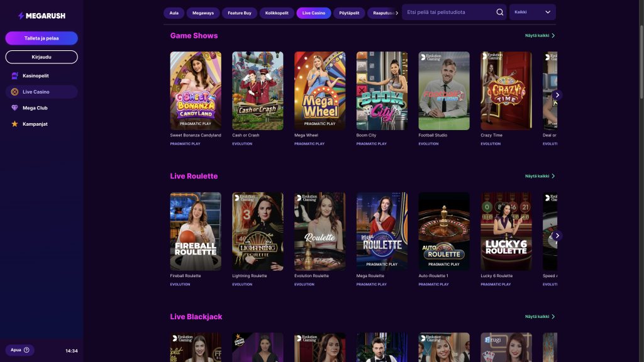The image size is (644, 362).
Task: Click the Mega Roulette title text
Action: coord(370,276)
